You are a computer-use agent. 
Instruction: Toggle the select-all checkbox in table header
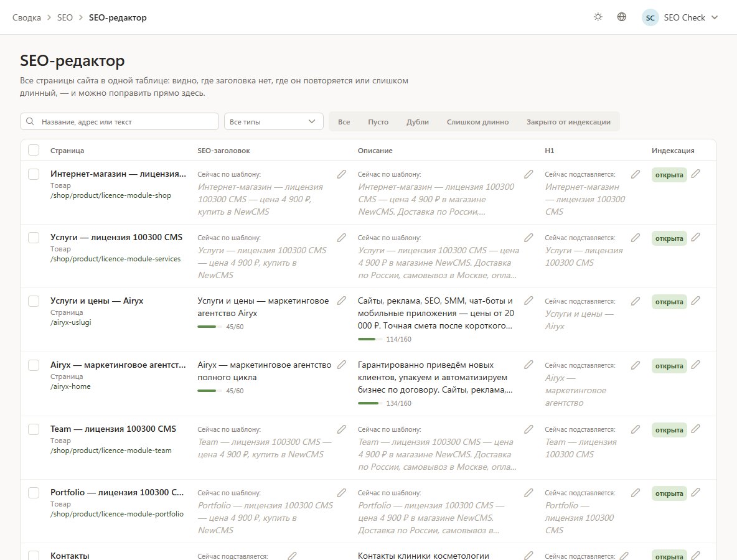(34, 150)
